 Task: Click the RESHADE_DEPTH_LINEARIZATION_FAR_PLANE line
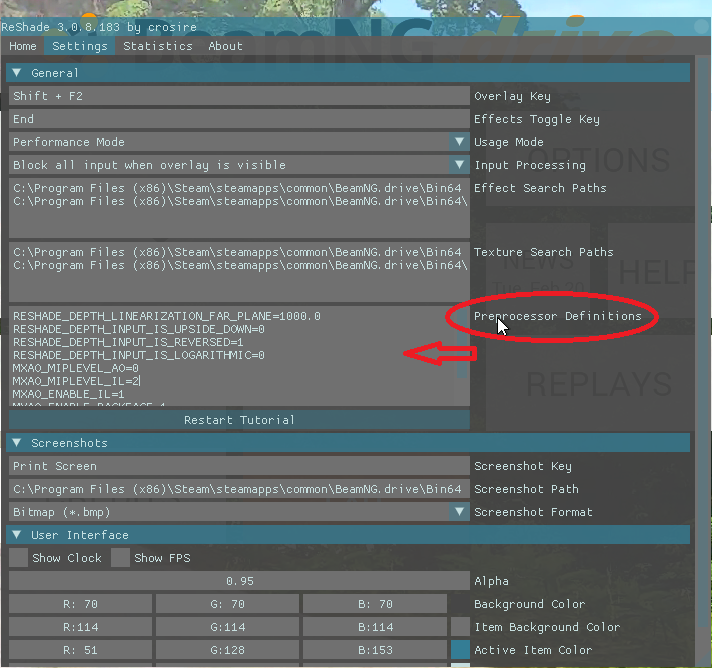pos(167,316)
